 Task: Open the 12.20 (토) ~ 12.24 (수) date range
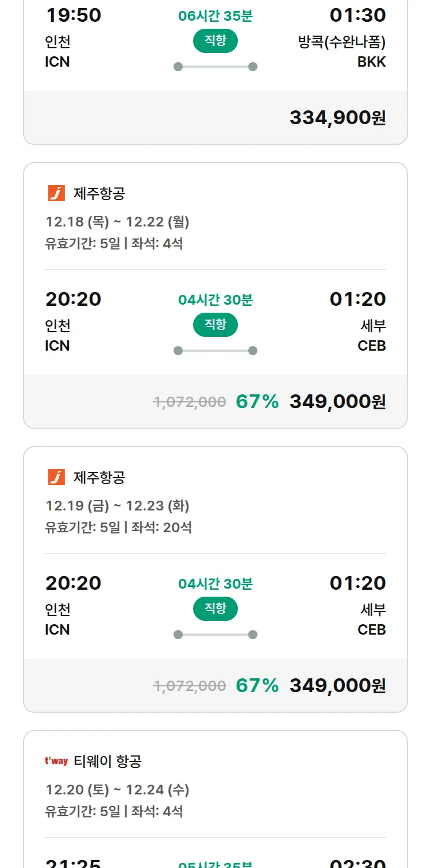pos(117,789)
